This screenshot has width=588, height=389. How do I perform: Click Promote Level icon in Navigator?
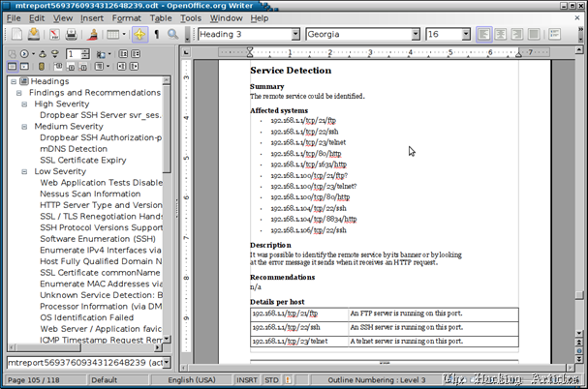pos(121,67)
